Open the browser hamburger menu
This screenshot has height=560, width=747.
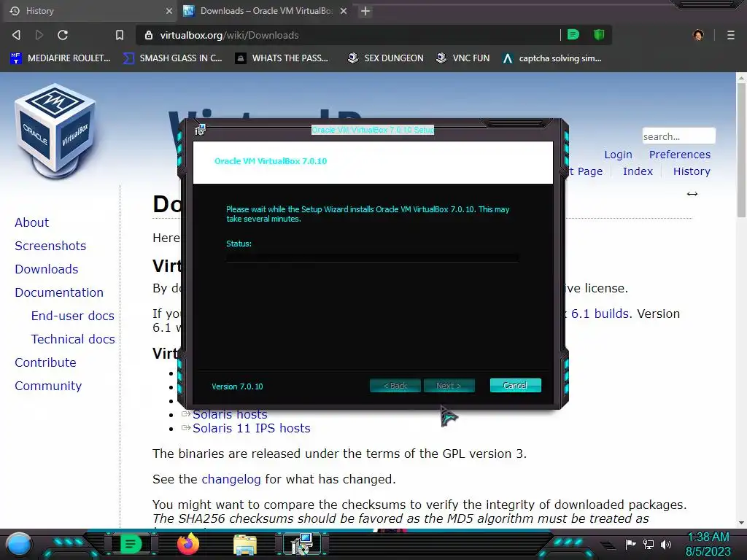[x=731, y=35]
